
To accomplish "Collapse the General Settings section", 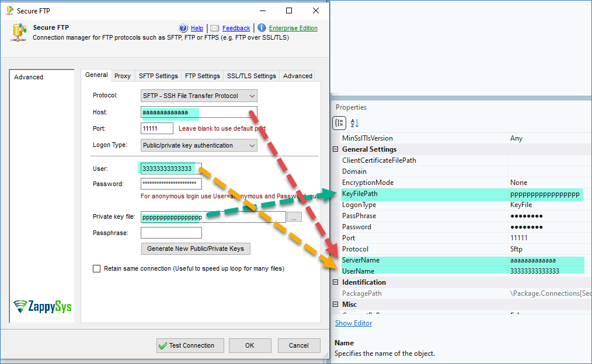I will [335, 149].
